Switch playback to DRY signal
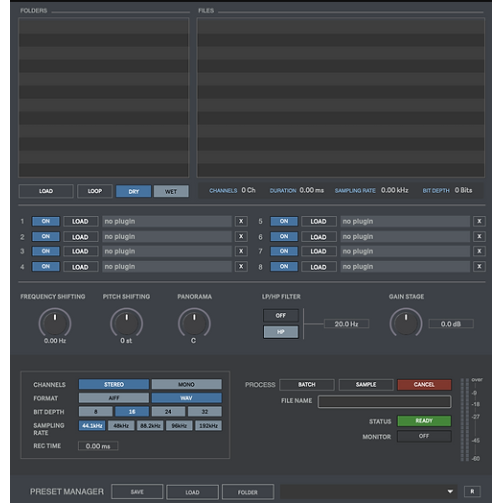Viewport: 503px width, 503px height. (133, 191)
